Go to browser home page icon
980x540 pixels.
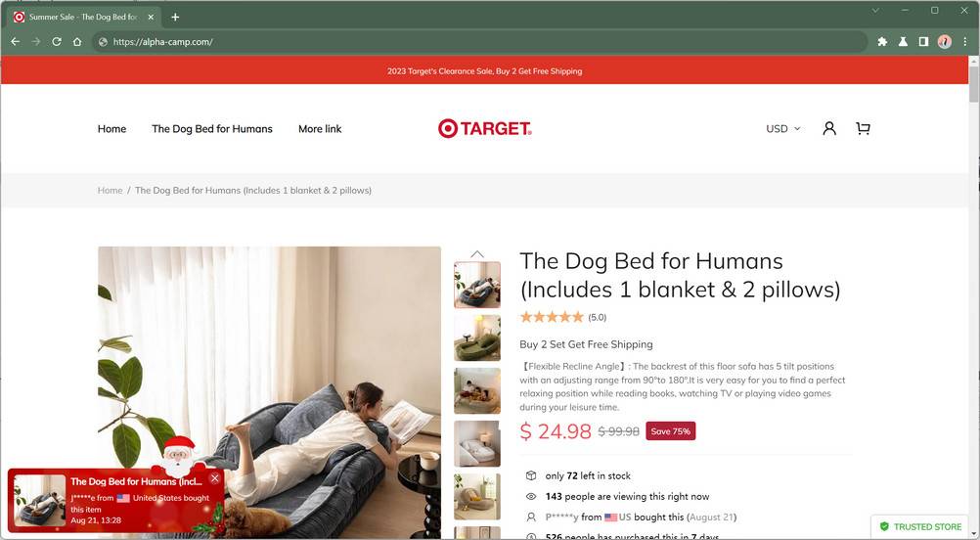(77, 42)
